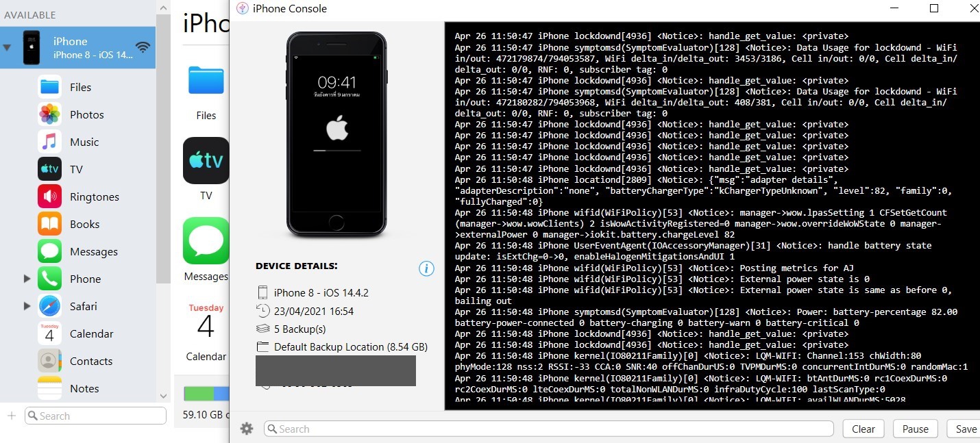Select the iPhone 8 device row
Image resolution: width=980 pixels, height=443 pixels.
(77, 48)
